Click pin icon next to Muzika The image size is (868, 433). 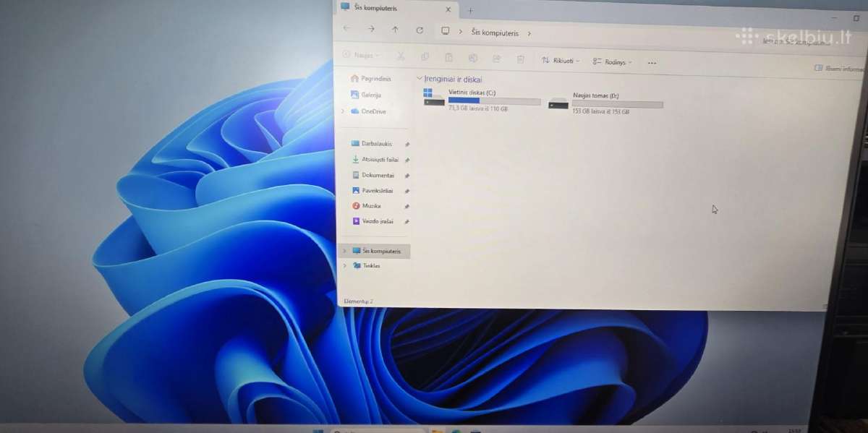click(407, 206)
